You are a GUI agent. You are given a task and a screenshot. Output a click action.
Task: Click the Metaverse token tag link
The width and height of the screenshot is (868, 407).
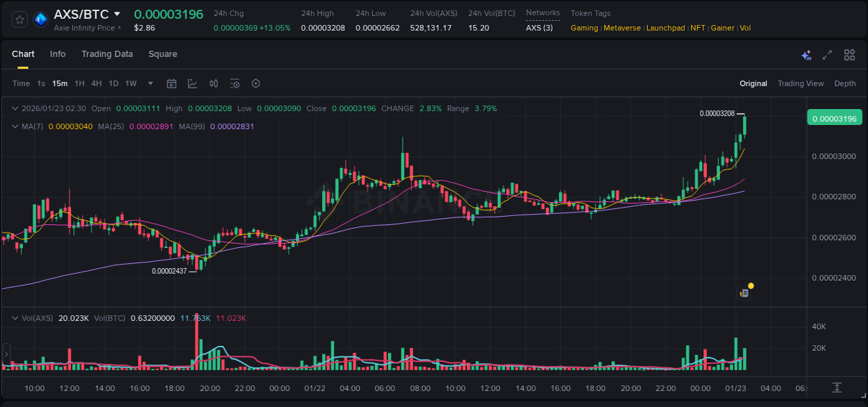(x=622, y=28)
